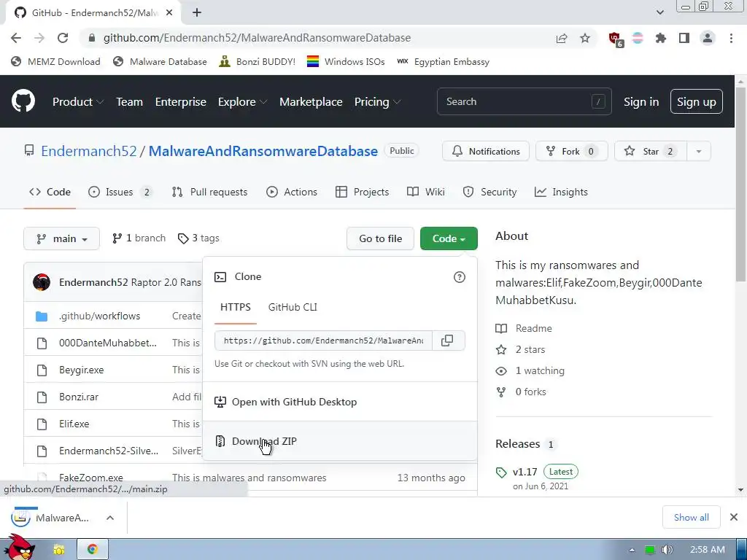This screenshot has width=747, height=560.
Task: Fork the repository
Action: pyautogui.click(x=571, y=152)
